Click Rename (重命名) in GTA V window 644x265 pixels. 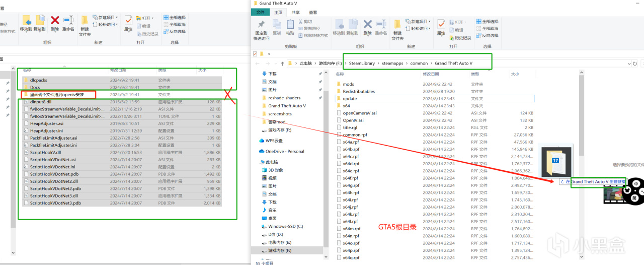click(381, 27)
